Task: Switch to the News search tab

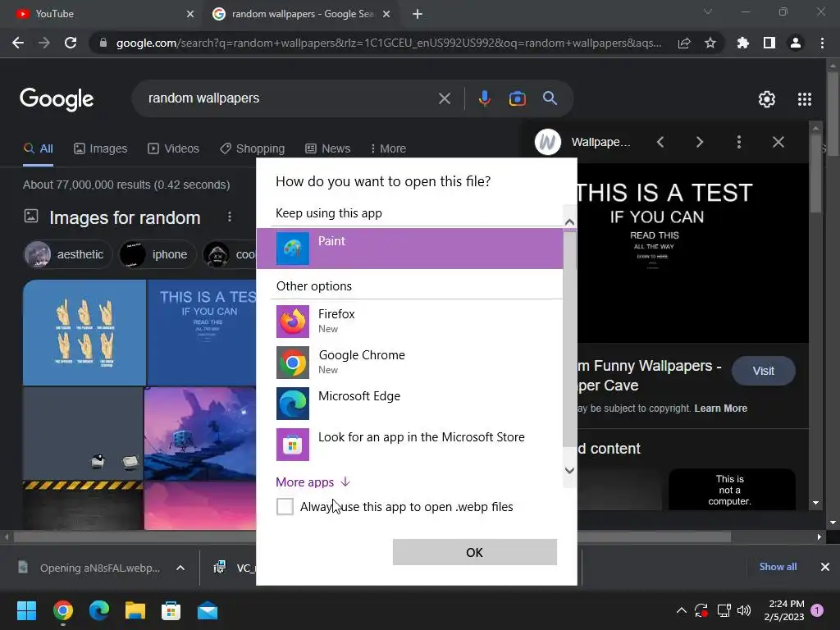Action: (328, 148)
